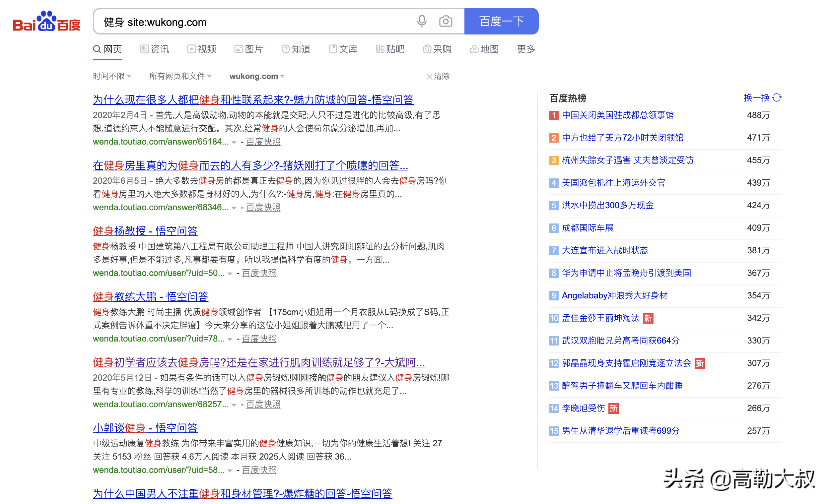The image size is (830, 504).
Task: Open result 健身杨教授 - 悟空问答
Action: tap(146, 231)
